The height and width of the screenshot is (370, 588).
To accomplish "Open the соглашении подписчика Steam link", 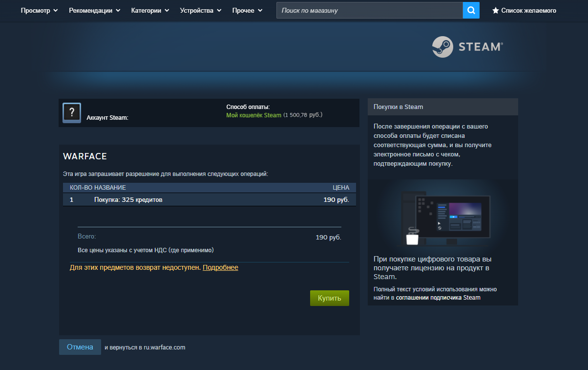I will click(x=438, y=297).
